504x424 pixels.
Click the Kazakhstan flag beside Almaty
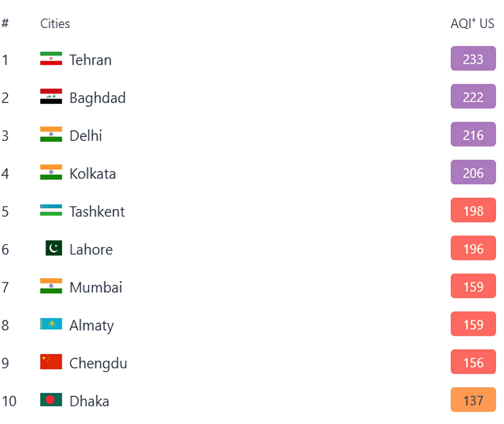coord(51,324)
